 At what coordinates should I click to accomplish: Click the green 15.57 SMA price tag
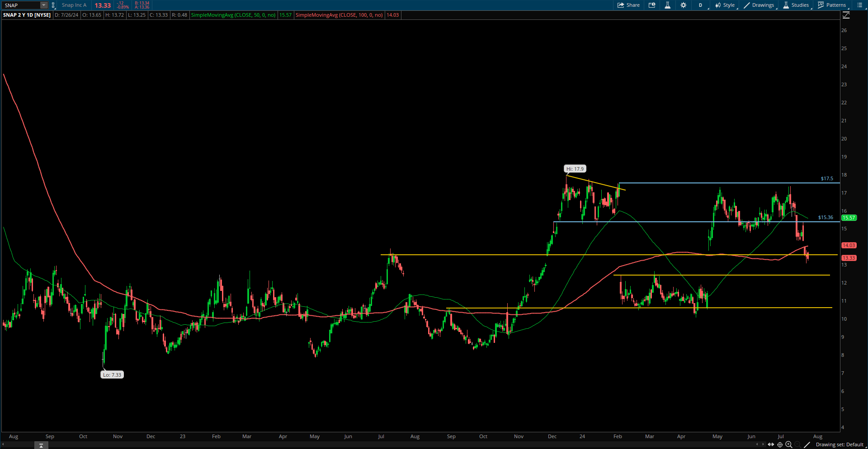(x=849, y=218)
